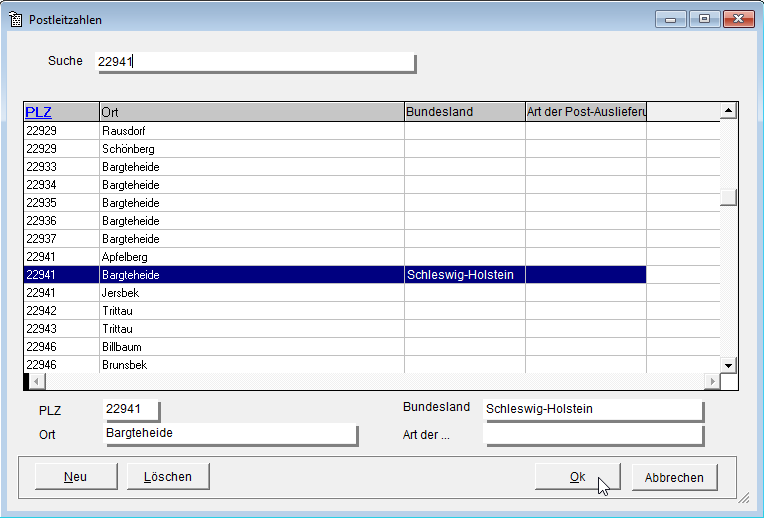The image size is (764, 518).
Task: Click the horizontal scroll right arrow
Action: pos(712,381)
